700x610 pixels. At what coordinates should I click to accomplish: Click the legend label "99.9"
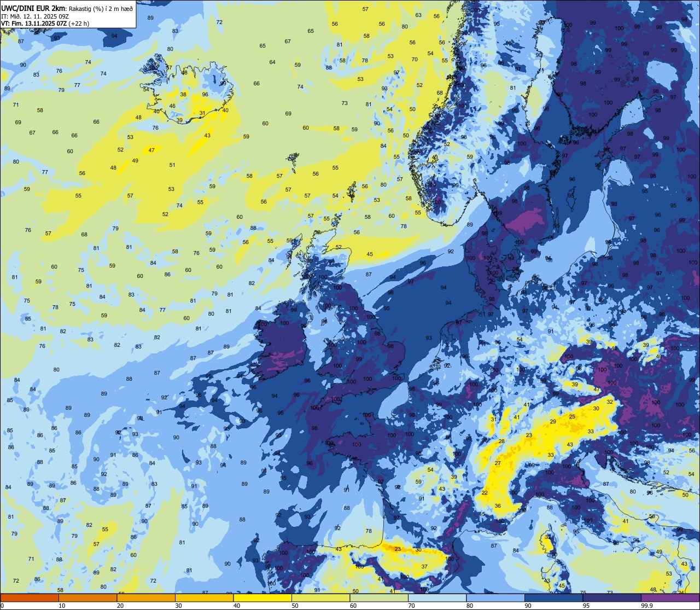(647, 606)
